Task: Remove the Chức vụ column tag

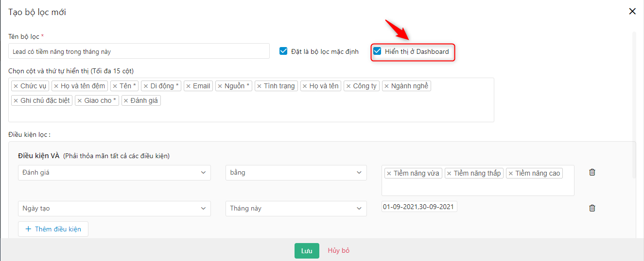Action: pyautogui.click(x=16, y=86)
